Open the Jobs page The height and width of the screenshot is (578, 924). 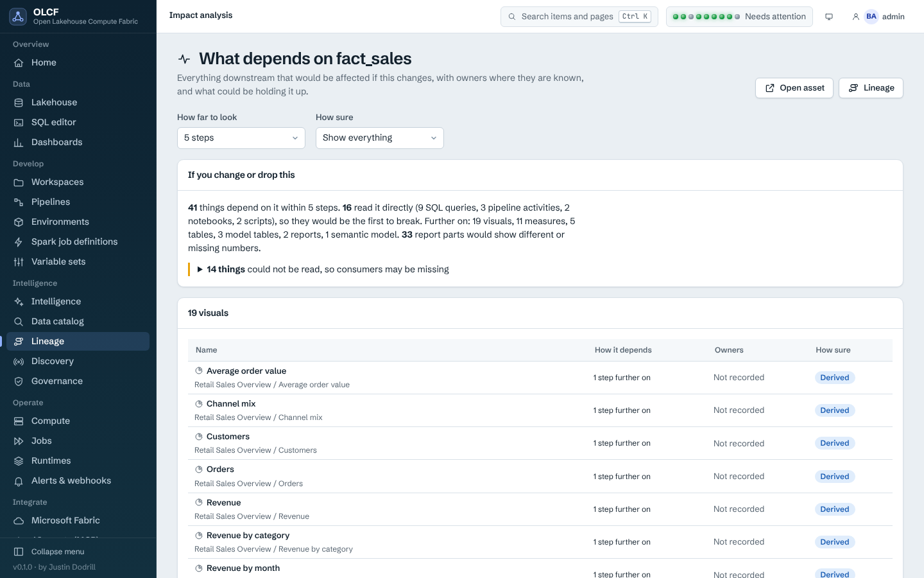(x=78, y=441)
